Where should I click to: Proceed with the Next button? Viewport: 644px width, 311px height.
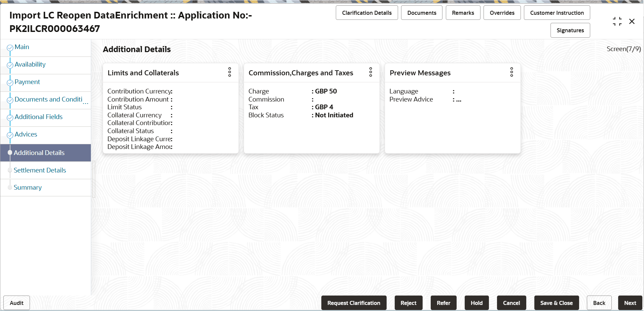(630, 303)
